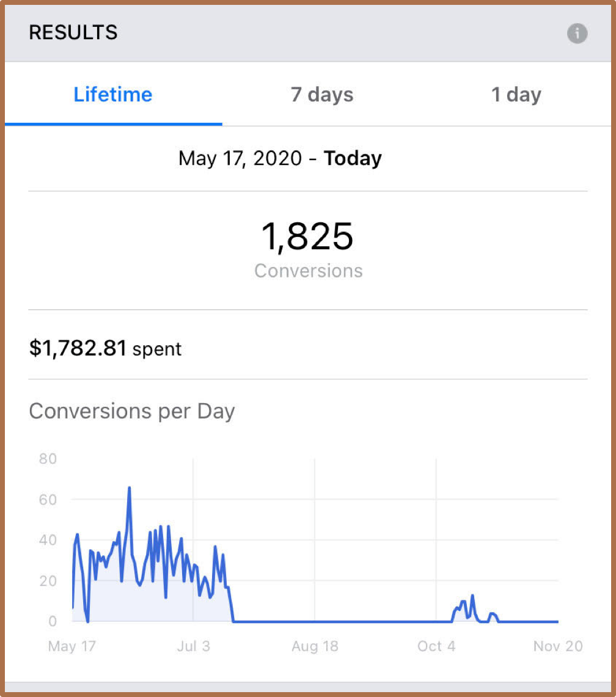Click the Aug 18 x-axis label
Image resolution: width=616 pixels, height=697 pixels.
pos(314,646)
